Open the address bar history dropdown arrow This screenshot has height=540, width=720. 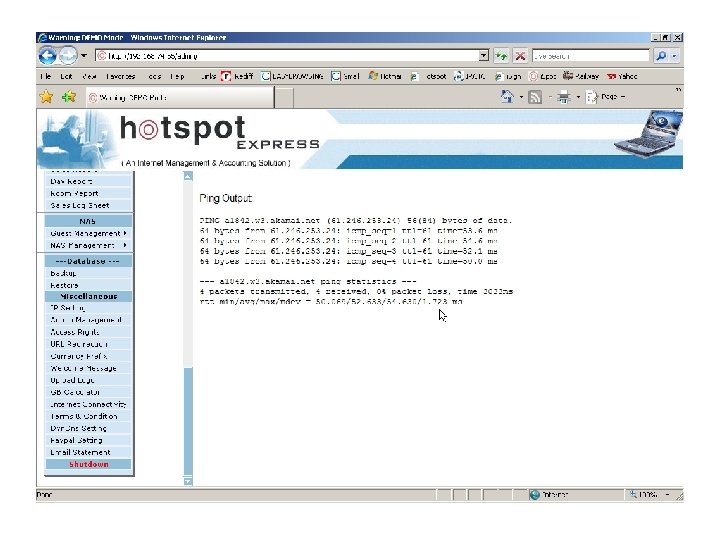(x=484, y=56)
